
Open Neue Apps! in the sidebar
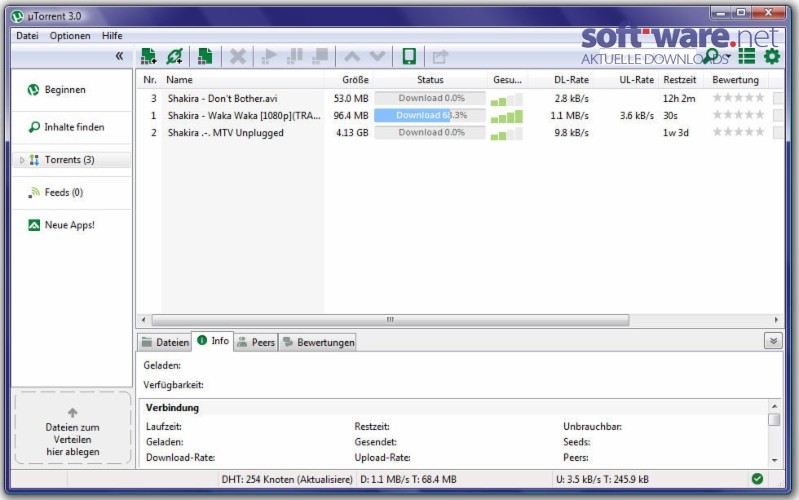(71, 225)
